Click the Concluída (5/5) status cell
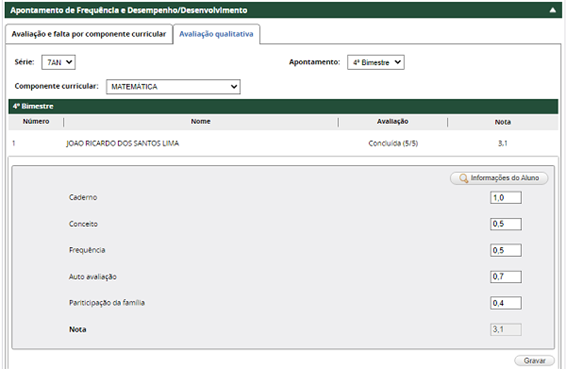Viewport: 566px width, 369px height. click(393, 143)
